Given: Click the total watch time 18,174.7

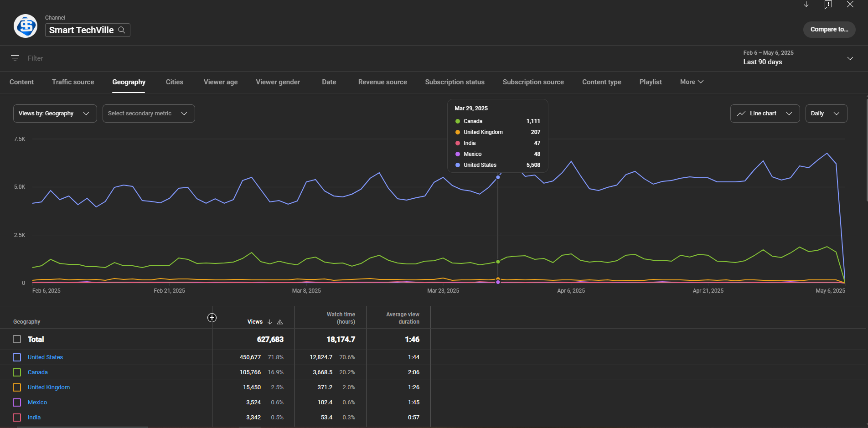Looking at the screenshot, I should pyautogui.click(x=341, y=340).
